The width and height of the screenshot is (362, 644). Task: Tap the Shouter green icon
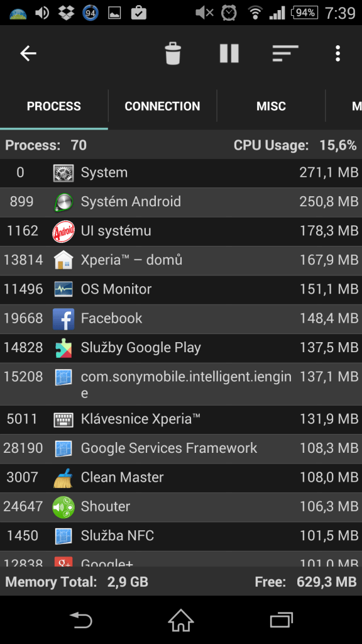coord(63,507)
